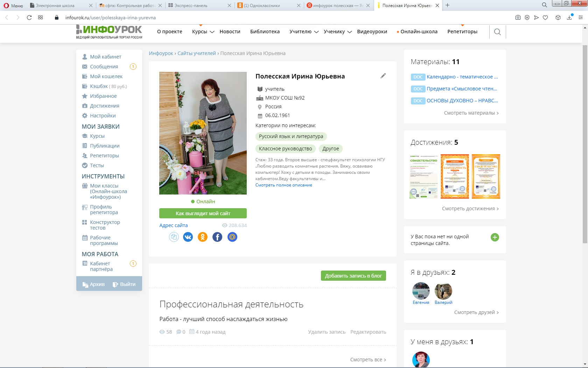The height and width of the screenshot is (368, 588).
Task: Click the browser reload page icon
Action: (29, 18)
